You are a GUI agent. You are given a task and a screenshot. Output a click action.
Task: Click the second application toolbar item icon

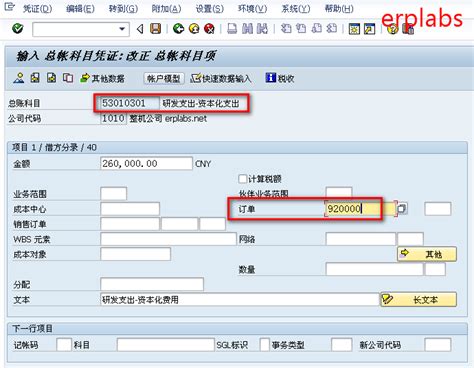pos(35,78)
